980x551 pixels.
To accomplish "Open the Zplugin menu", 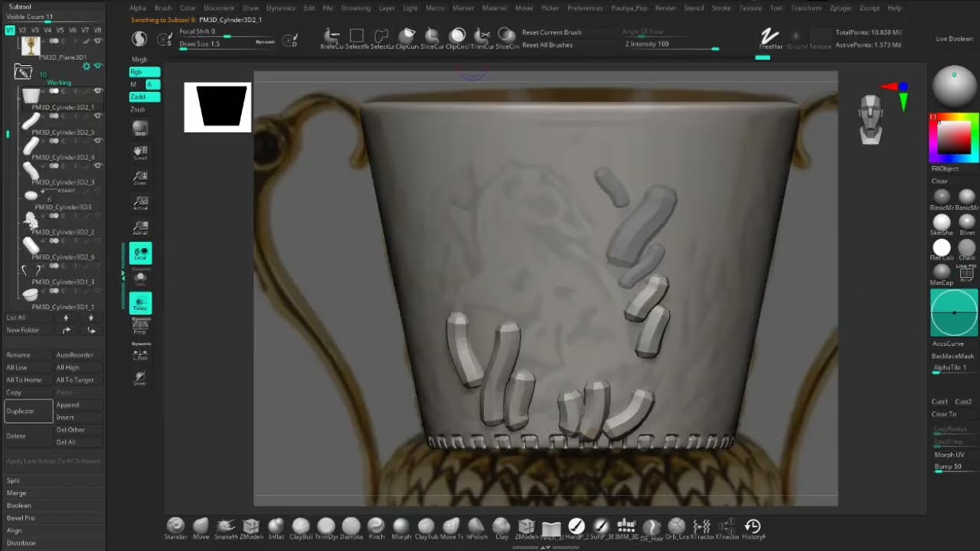I will pos(840,8).
